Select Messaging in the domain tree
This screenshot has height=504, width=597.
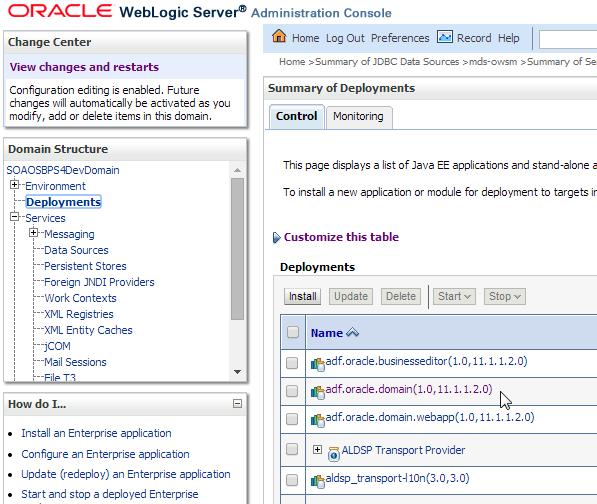pyautogui.click(x=69, y=234)
